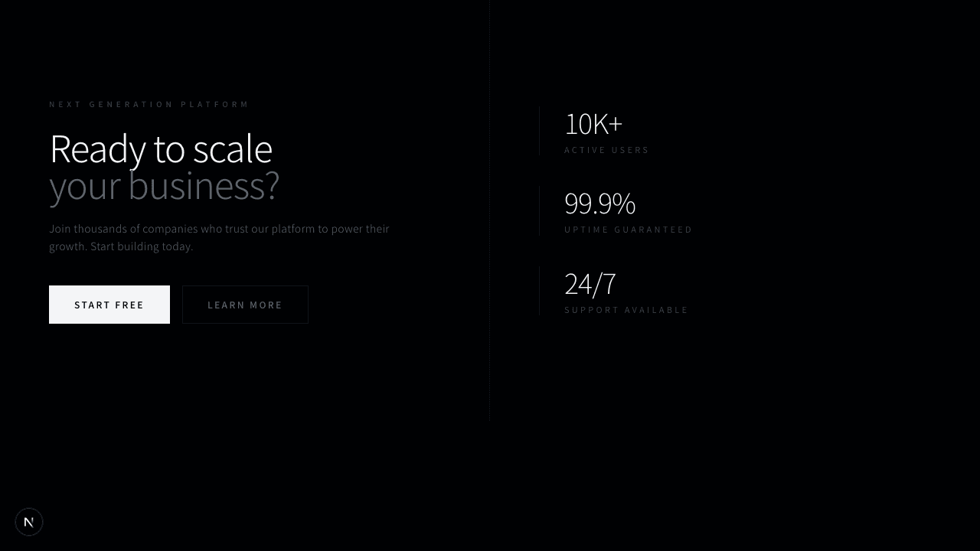Click the accent line beside 99.9%

coord(540,211)
